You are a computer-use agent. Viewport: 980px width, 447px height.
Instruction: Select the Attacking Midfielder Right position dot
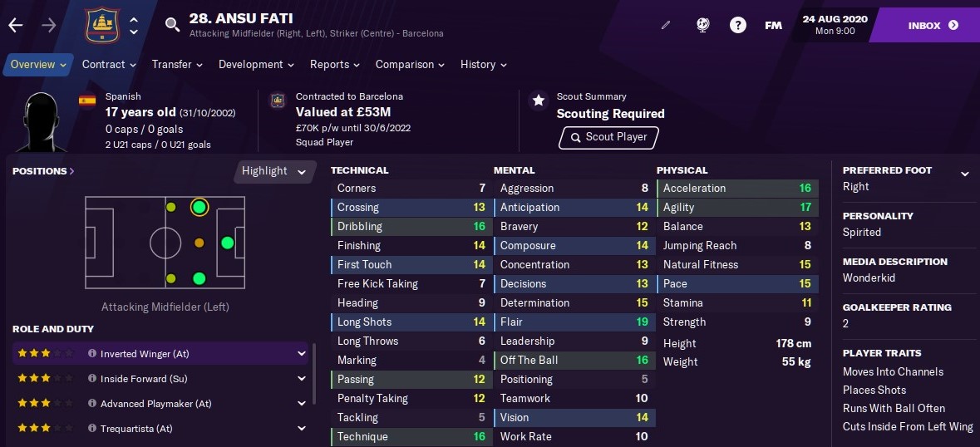pyautogui.click(x=199, y=278)
